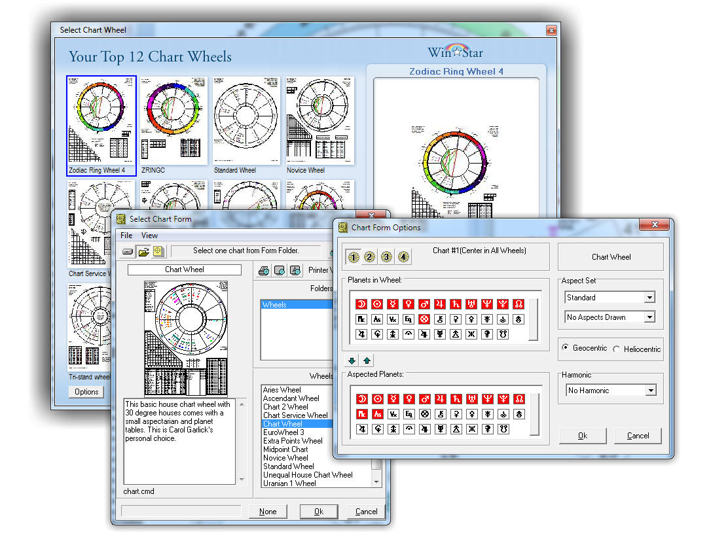The height and width of the screenshot is (560, 728).
Task: Select chart number 2 icon
Action: tap(370, 257)
